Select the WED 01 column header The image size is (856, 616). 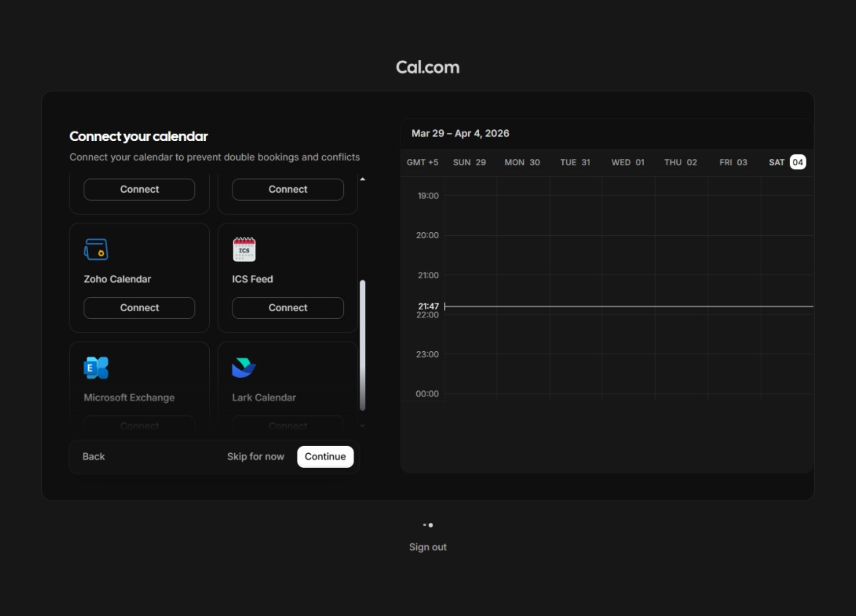point(628,163)
